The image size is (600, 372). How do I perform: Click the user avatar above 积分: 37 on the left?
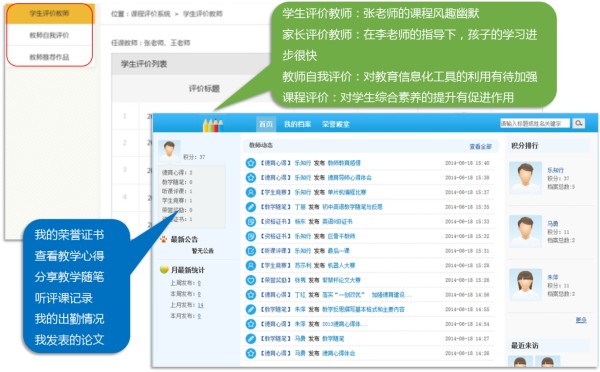tap(169, 150)
